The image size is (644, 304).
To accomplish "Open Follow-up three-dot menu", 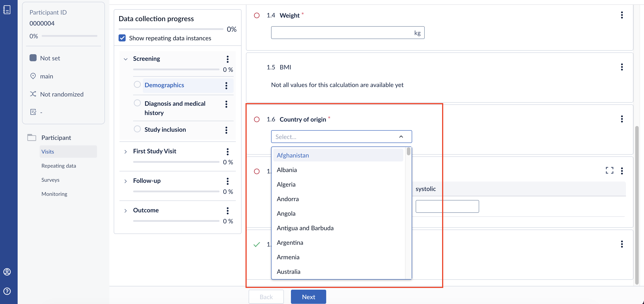I will coord(227,181).
